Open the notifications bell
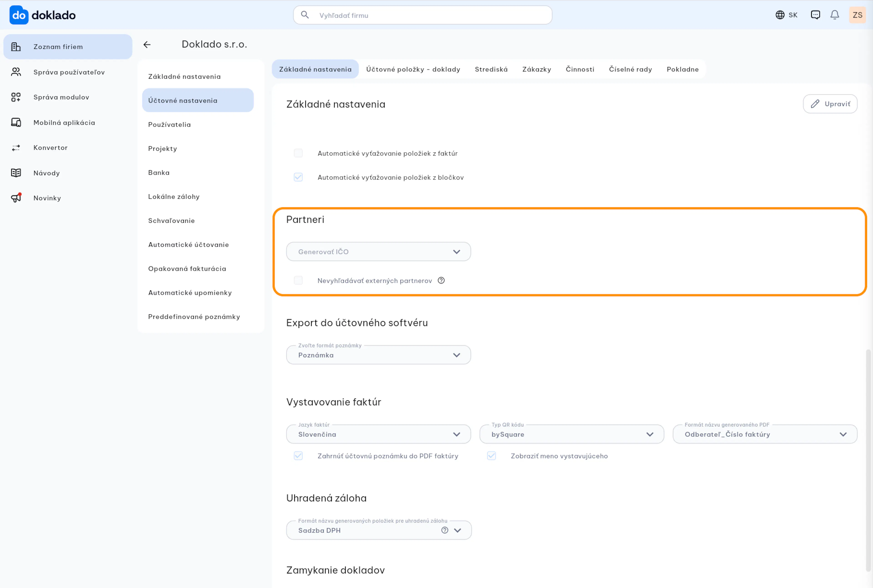873x588 pixels. pyautogui.click(x=835, y=15)
